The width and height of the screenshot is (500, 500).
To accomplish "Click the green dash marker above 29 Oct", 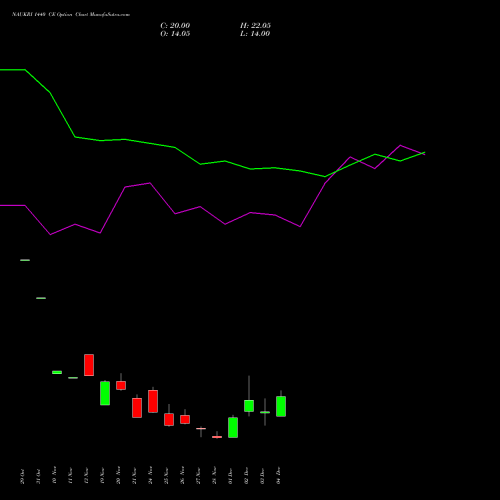I will (25, 260).
